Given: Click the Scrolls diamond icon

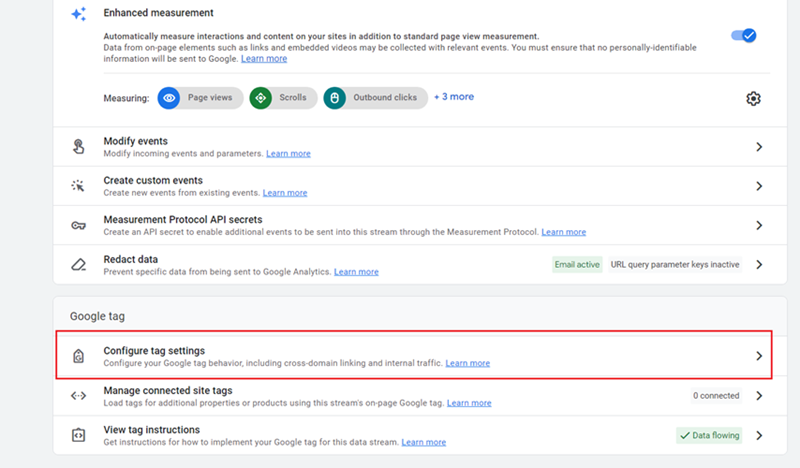Looking at the screenshot, I should pos(261,97).
